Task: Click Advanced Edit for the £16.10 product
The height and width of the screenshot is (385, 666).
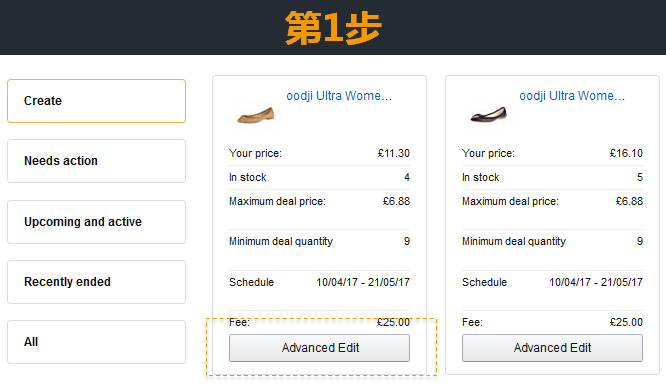Action: [x=552, y=348]
